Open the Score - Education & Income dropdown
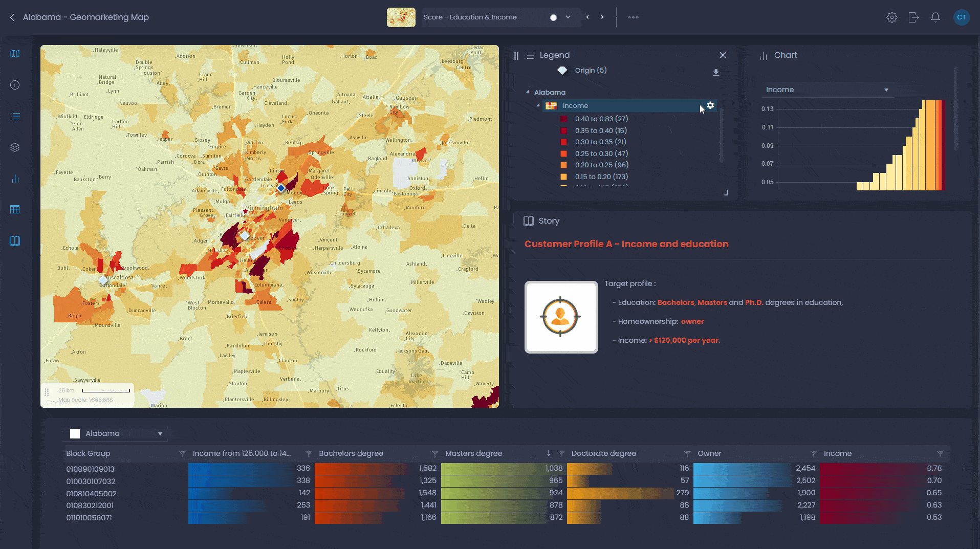Image resolution: width=980 pixels, height=549 pixels. [x=568, y=17]
